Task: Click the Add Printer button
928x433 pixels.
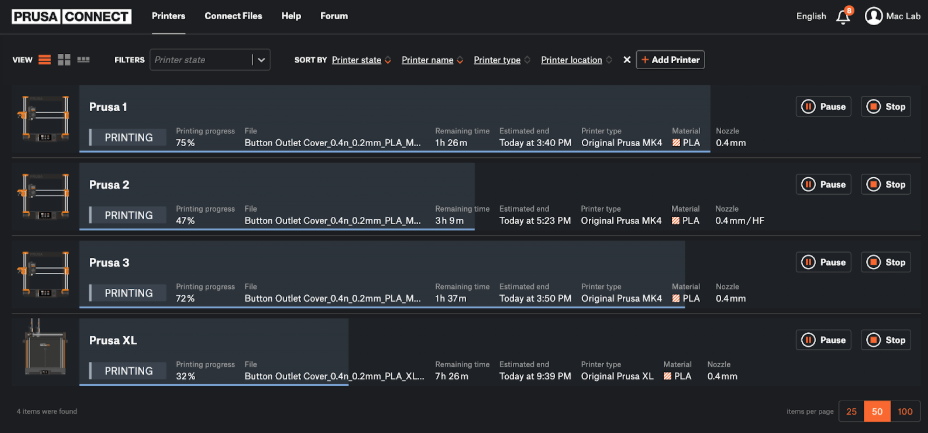Action: (670, 60)
